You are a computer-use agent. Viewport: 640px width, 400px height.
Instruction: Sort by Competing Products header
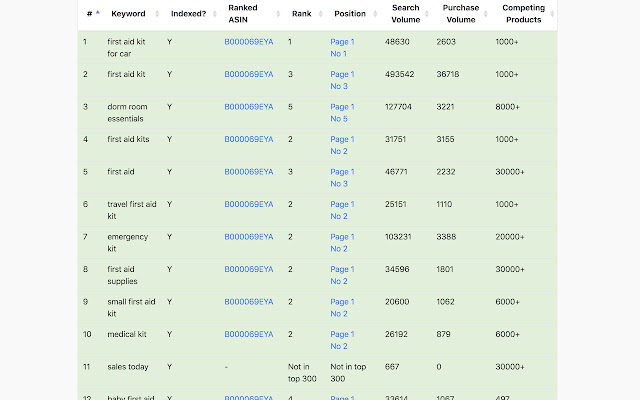pyautogui.click(x=523, y=14)
